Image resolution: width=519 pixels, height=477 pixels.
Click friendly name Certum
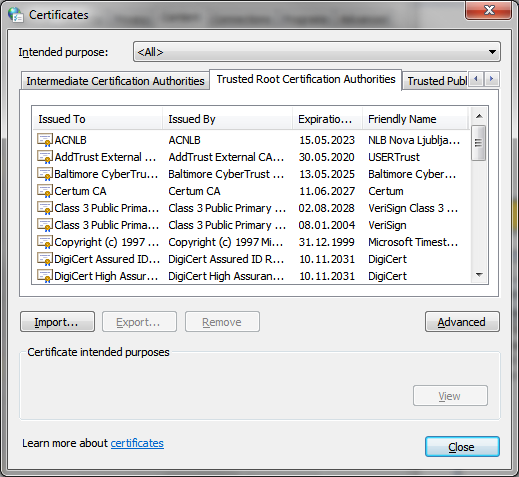tap(386, 191)
